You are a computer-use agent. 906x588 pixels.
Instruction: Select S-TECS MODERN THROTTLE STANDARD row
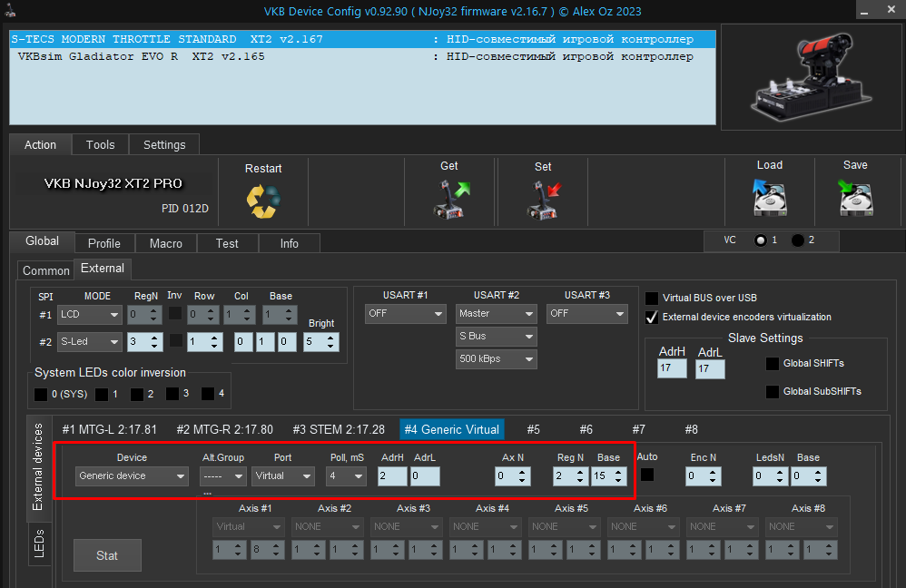point(363,39)
